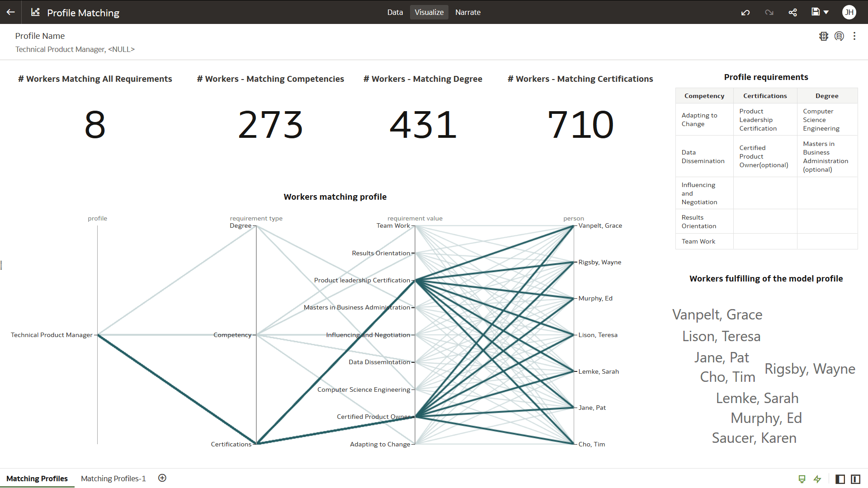
Task: Click the back arrow in header
Action: [x=10, y=12]
